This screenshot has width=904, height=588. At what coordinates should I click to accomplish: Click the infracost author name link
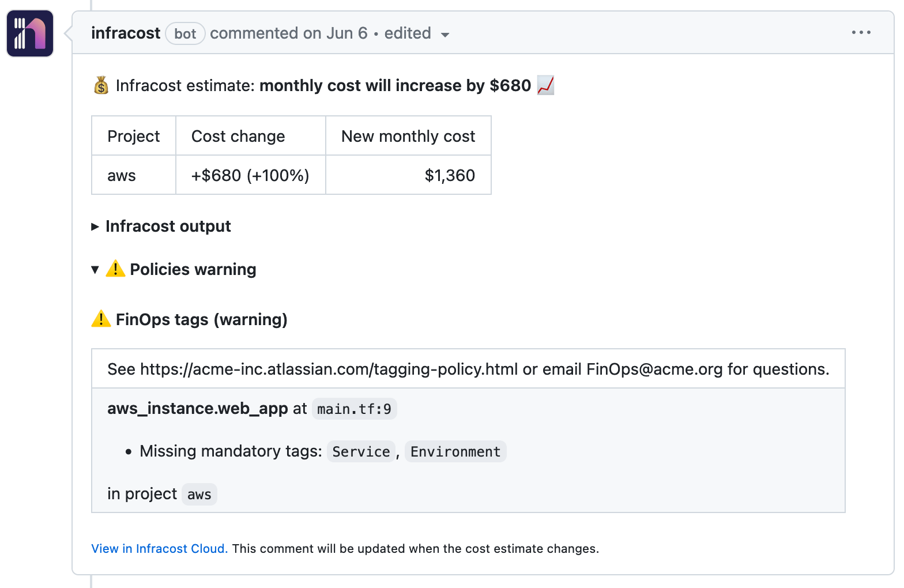126,33
